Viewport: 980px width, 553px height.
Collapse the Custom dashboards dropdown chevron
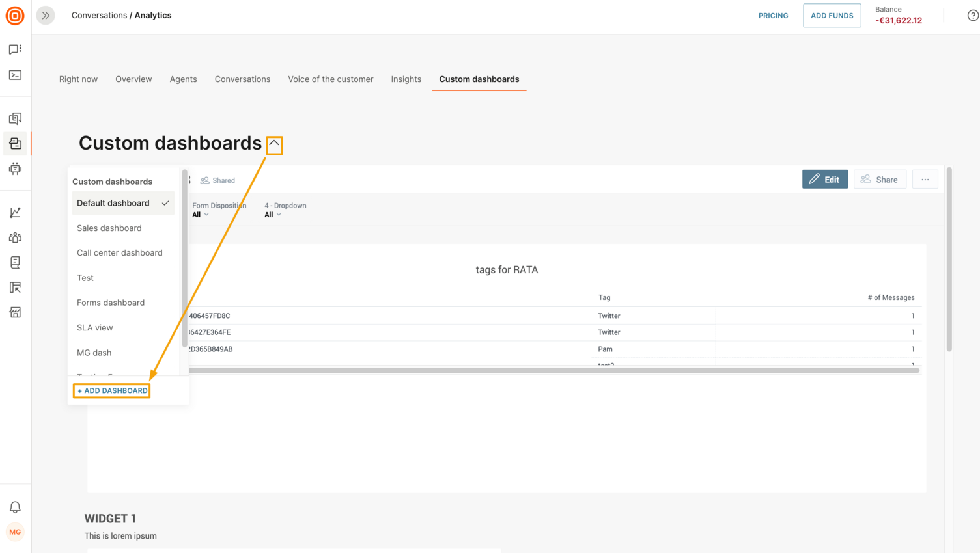coord(274,144)
